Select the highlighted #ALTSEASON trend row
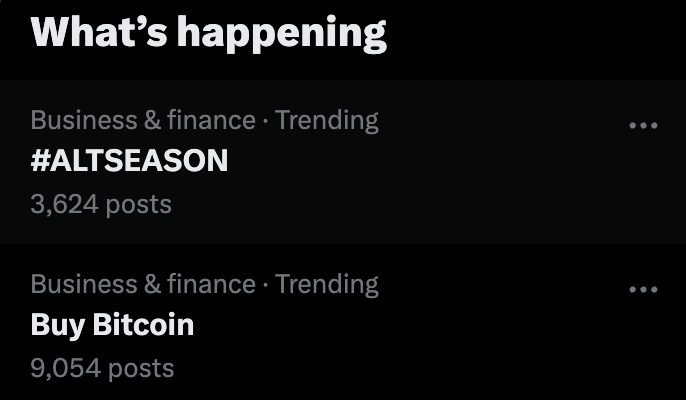This screenshot has height=400, width=686. click(x=343, y=162)
